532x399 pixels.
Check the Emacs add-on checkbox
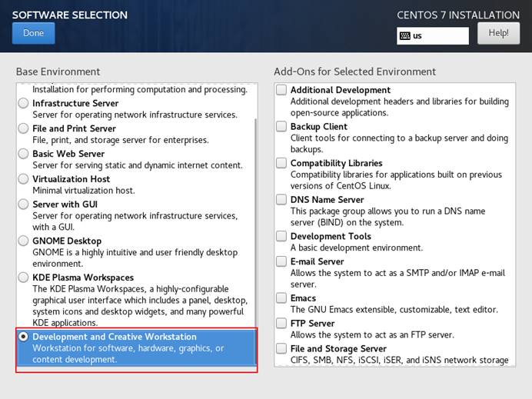(x=281, y=298)
